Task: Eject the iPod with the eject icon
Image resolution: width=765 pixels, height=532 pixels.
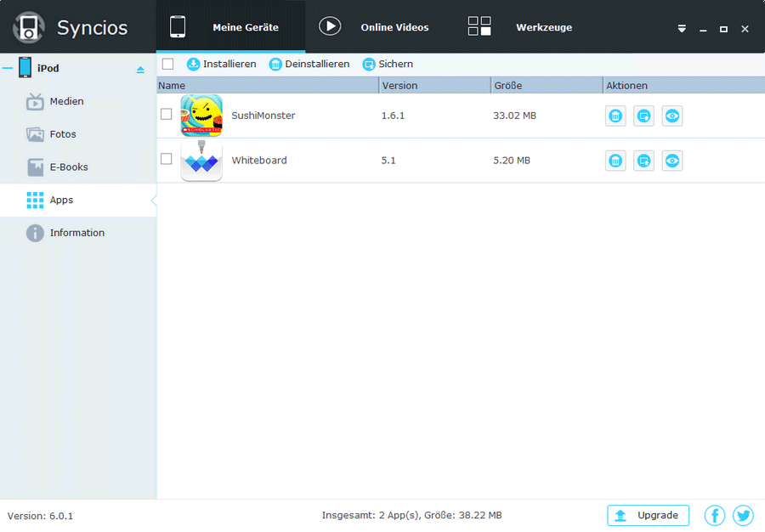Action: (140, 70)
